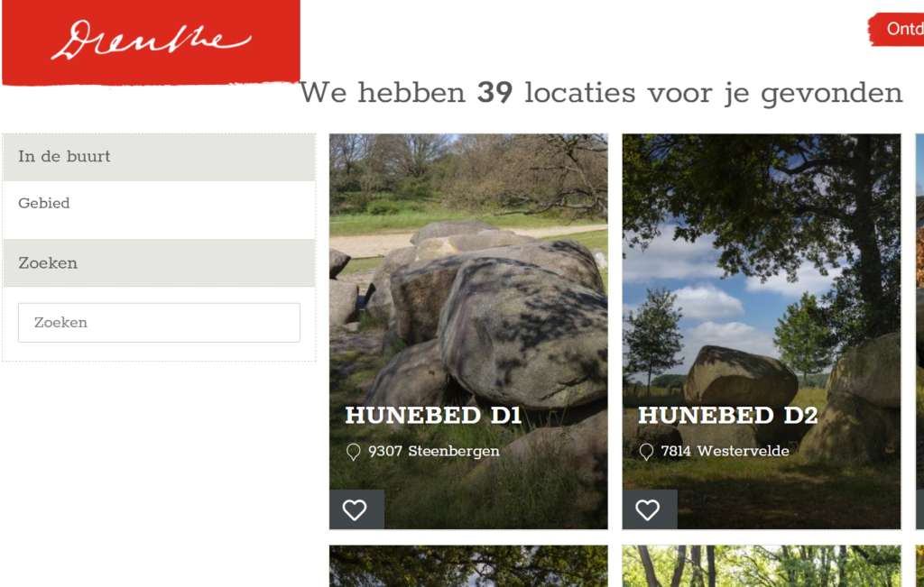Screen dimensions: 924x587
Task: Click the location pin beside 7814 Westervelde
Action: (646, 452)
